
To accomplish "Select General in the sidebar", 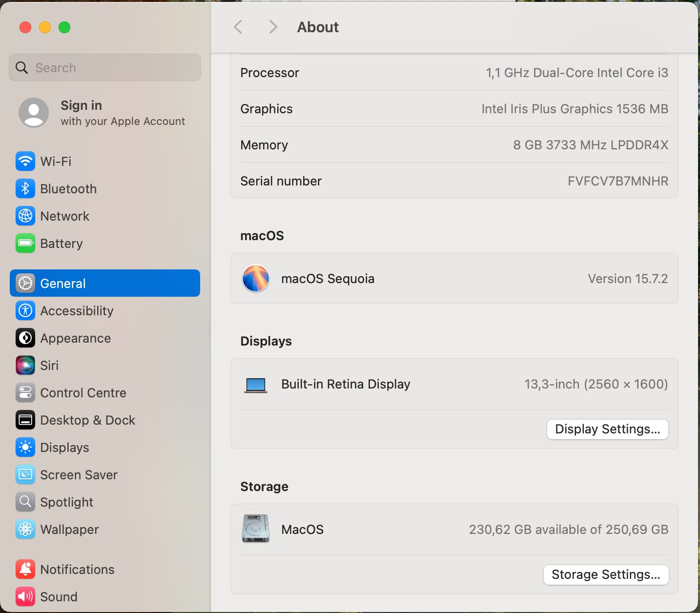I will pyautogui.click(x=105, y=283).
